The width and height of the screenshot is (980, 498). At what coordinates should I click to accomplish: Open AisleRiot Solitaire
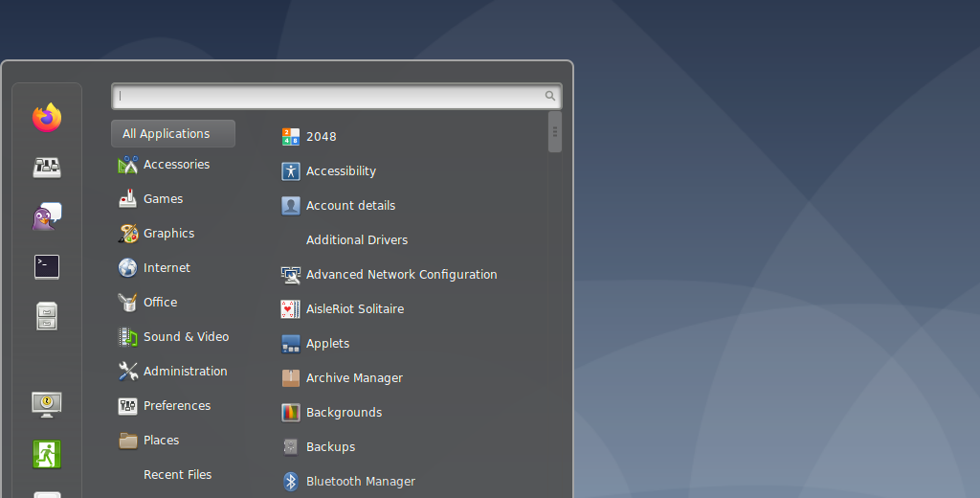(x=354, y=309)
